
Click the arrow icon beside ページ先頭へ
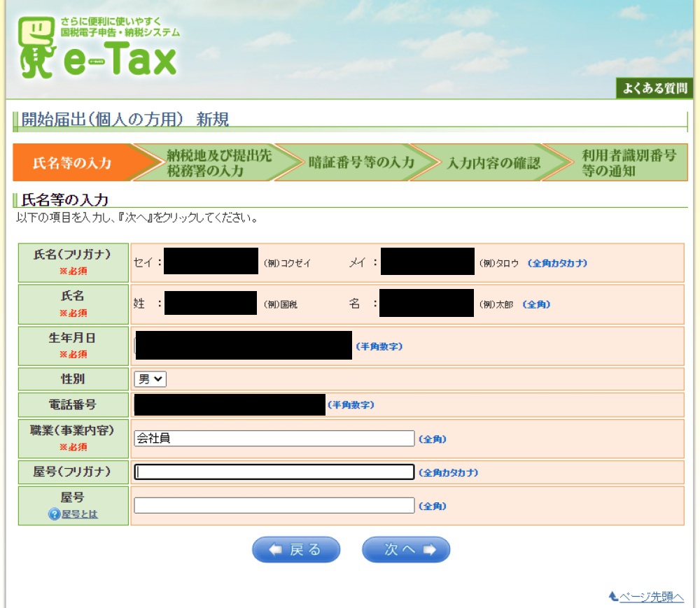click(613, 596)
